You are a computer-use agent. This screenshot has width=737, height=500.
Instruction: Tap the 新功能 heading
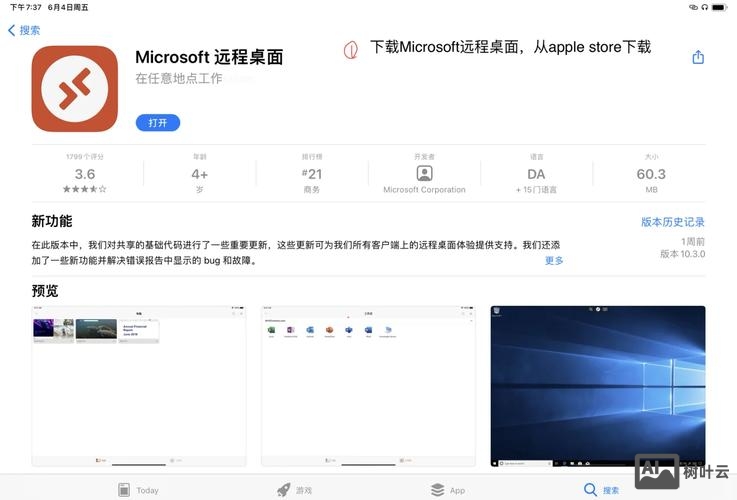coord(52,221)
